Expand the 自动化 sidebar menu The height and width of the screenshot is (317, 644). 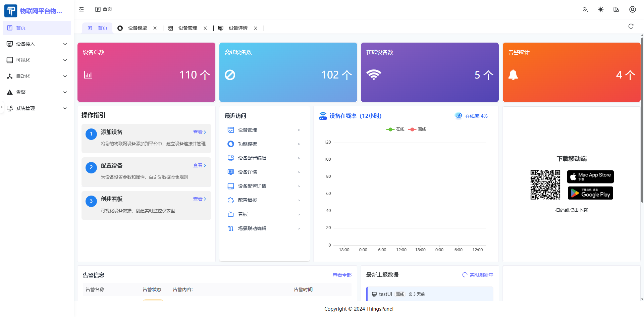(37, 76)
